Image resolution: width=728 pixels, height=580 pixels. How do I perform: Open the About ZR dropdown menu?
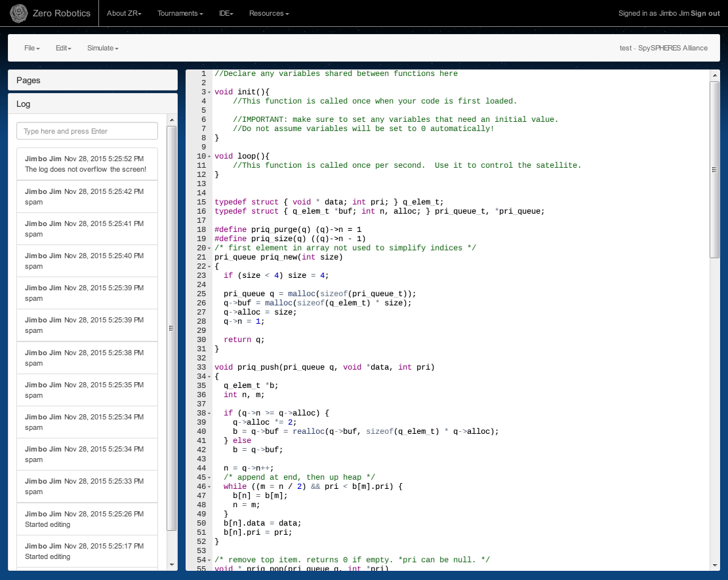124,14
